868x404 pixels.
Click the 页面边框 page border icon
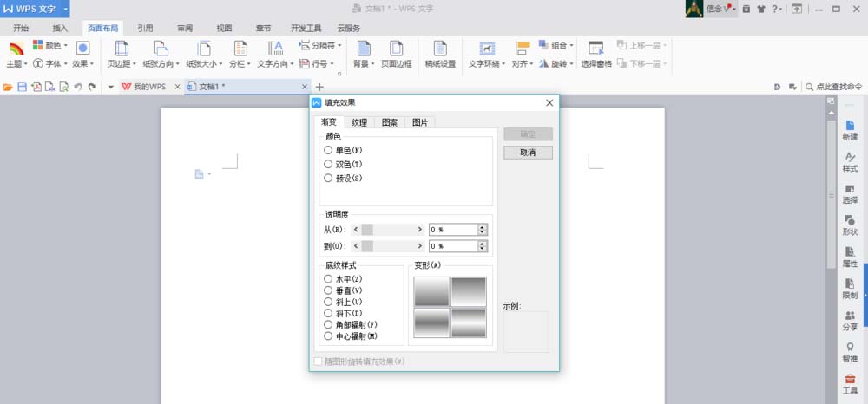click(397, 49)
